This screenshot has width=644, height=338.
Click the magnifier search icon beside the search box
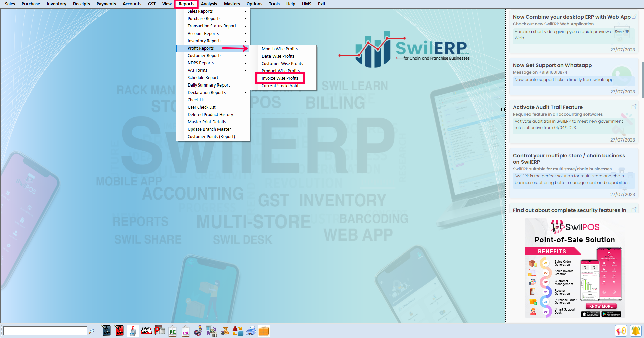91,331
